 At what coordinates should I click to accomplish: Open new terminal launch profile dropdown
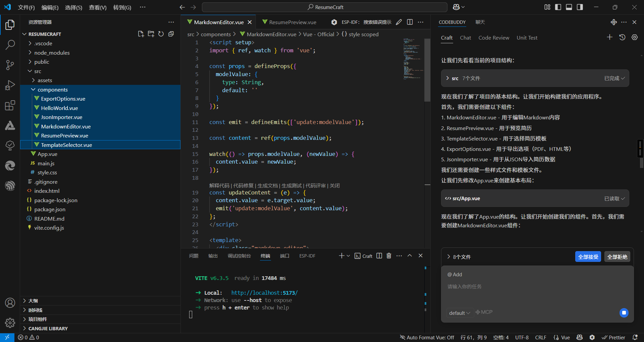coord(348,256)
